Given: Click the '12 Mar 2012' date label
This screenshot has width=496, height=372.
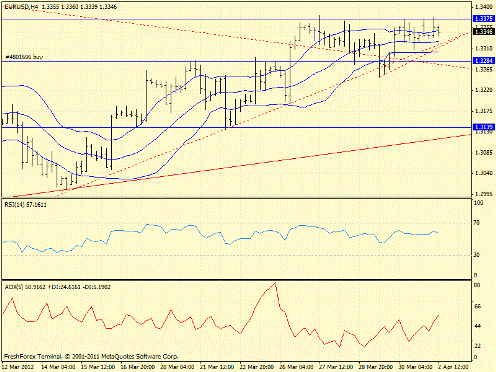Looking at the screenshot, I should 17,367.
